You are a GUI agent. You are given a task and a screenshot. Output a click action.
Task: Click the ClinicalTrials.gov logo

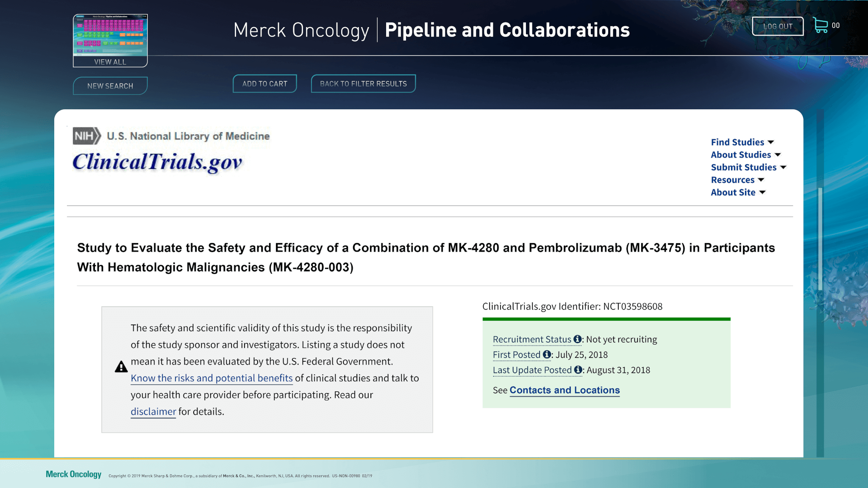tap(157, 163)
